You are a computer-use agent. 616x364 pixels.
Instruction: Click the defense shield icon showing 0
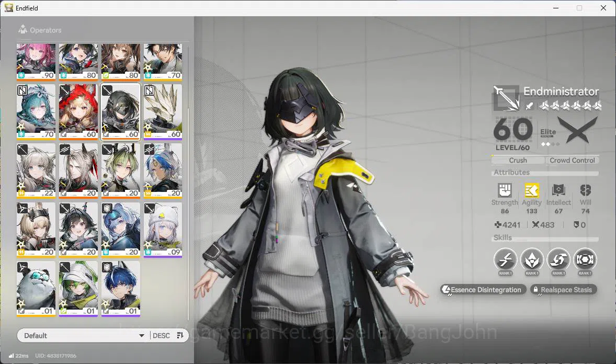click(x=576, y=225)
